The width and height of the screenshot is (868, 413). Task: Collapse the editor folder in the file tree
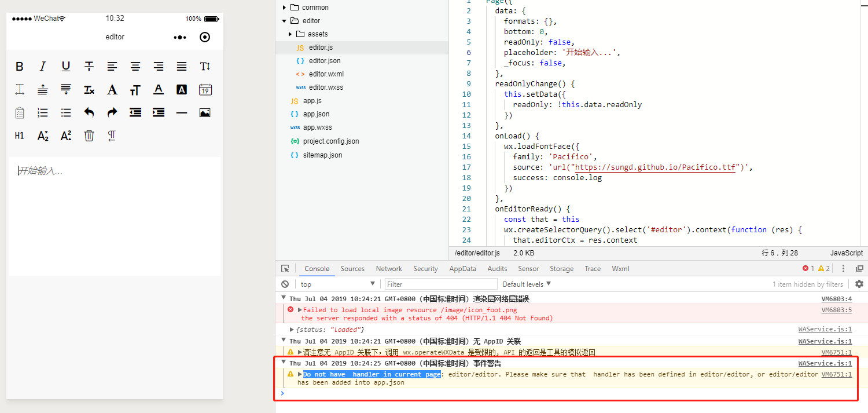tap(285, 21)
